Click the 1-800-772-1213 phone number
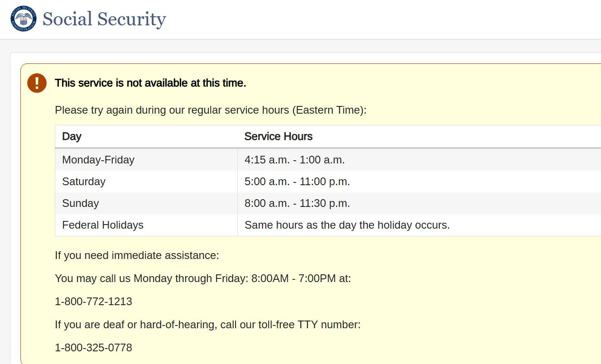Image resolution: width=601 pixels, height=364 pixels. (x=93, y=301)
